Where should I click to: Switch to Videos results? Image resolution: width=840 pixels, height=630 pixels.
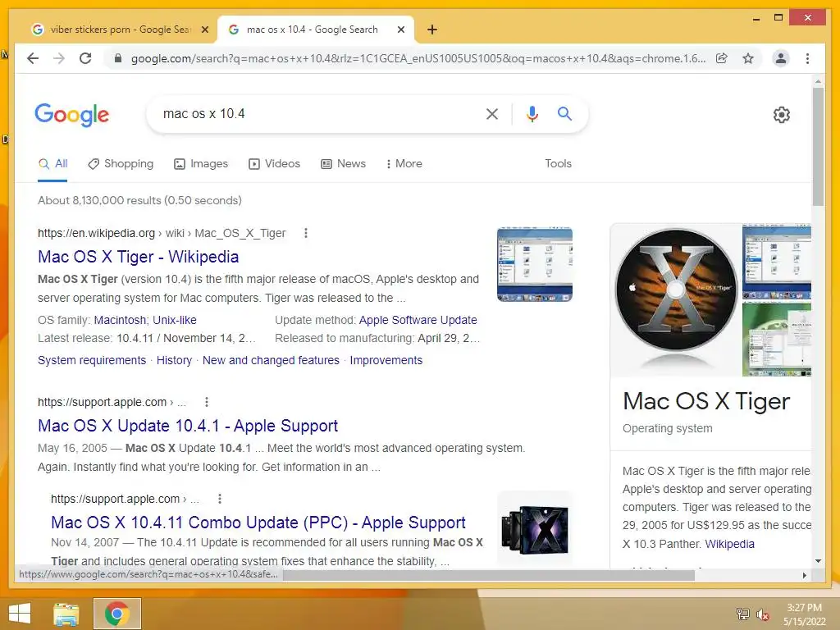click(274, 164)
